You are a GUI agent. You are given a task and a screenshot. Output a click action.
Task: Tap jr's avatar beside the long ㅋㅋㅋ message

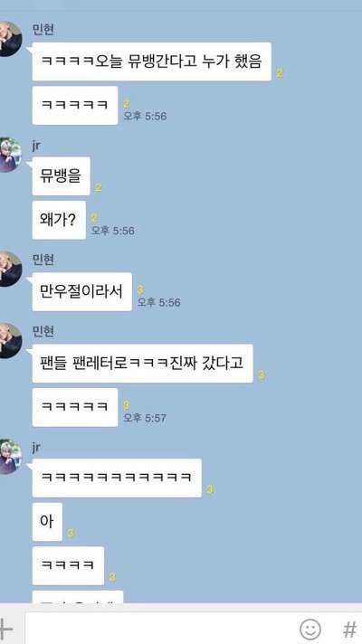click(9, 456)
